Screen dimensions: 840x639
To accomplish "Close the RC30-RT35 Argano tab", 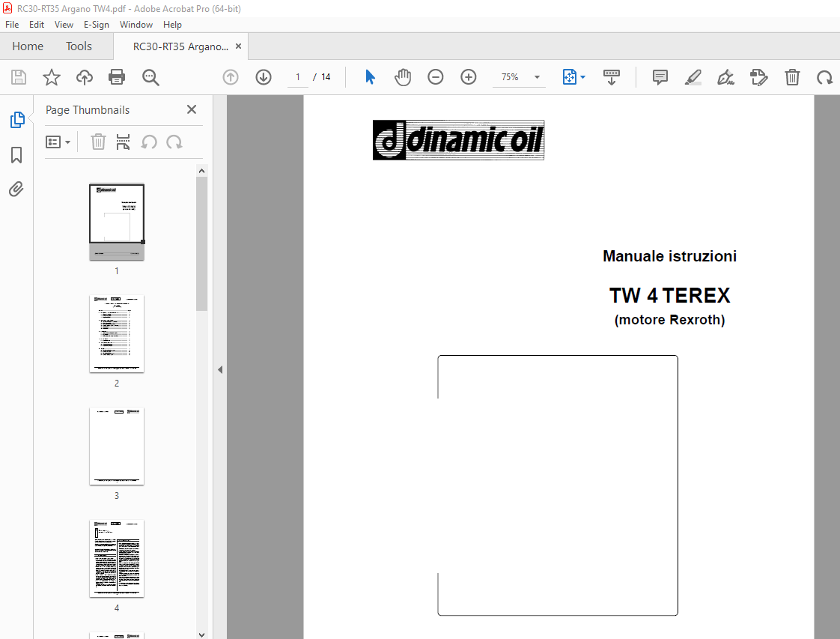I will pos(238,46).
